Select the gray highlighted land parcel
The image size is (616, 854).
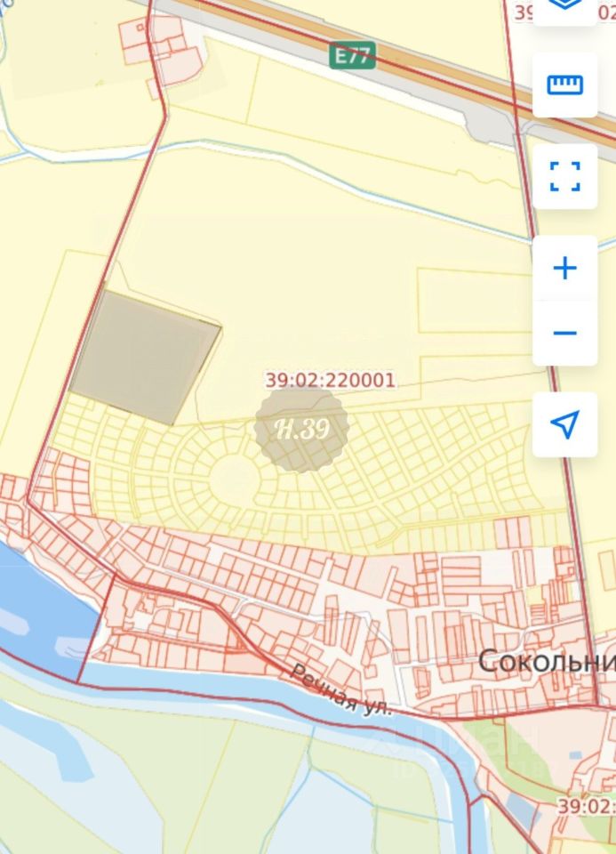coord(145,358)
